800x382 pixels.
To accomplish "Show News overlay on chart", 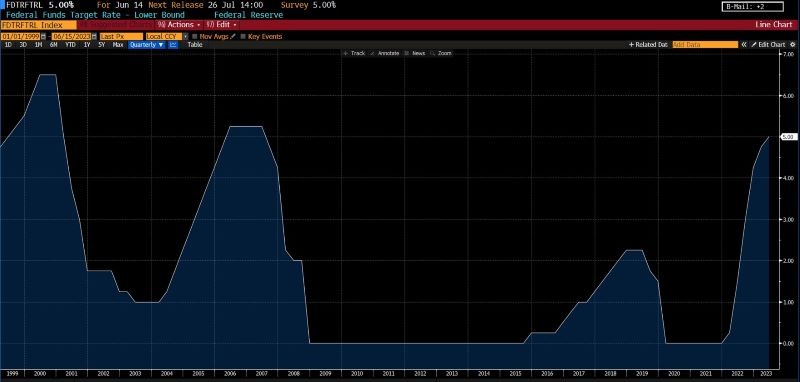I will (x=415, y=53).
